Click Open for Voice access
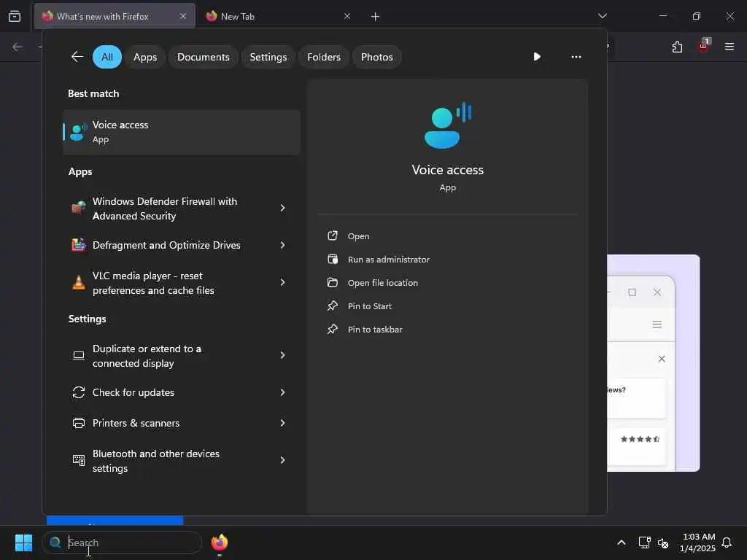This screenshot has width=747, height=560. 358,236
